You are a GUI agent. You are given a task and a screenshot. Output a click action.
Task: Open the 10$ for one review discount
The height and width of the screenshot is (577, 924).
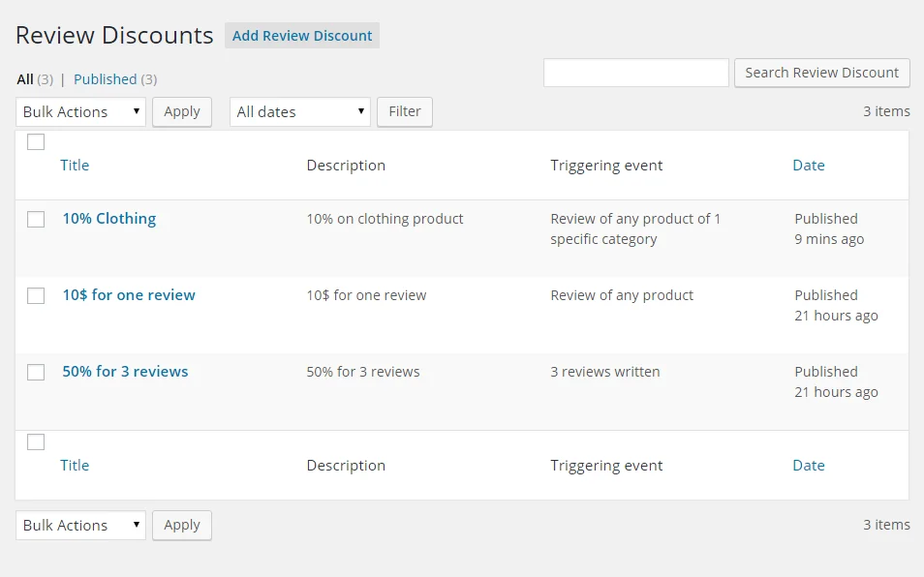click(129, 295)
